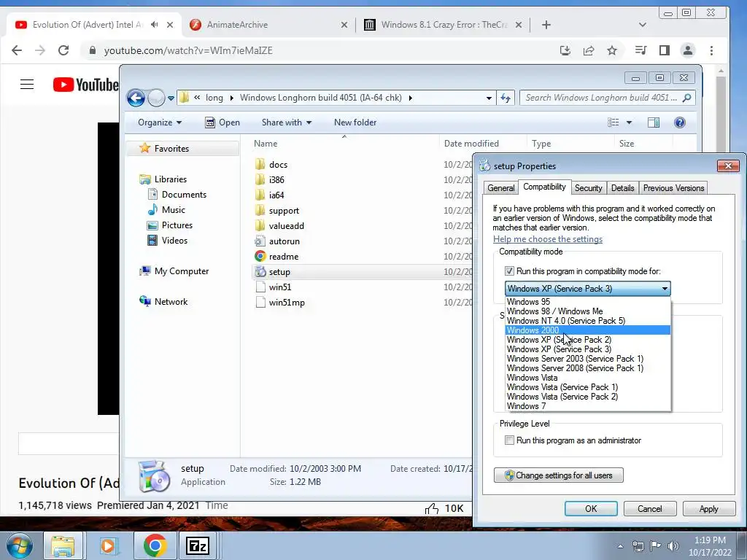Click the Chrome taskbar icon

point(155,545)
